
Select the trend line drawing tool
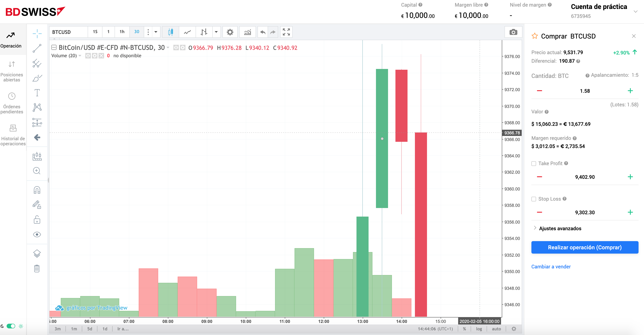tap(37, 48)
